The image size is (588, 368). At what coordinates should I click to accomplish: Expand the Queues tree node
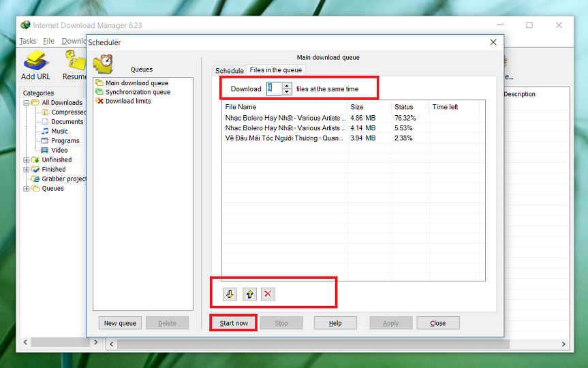click(27, 189)
